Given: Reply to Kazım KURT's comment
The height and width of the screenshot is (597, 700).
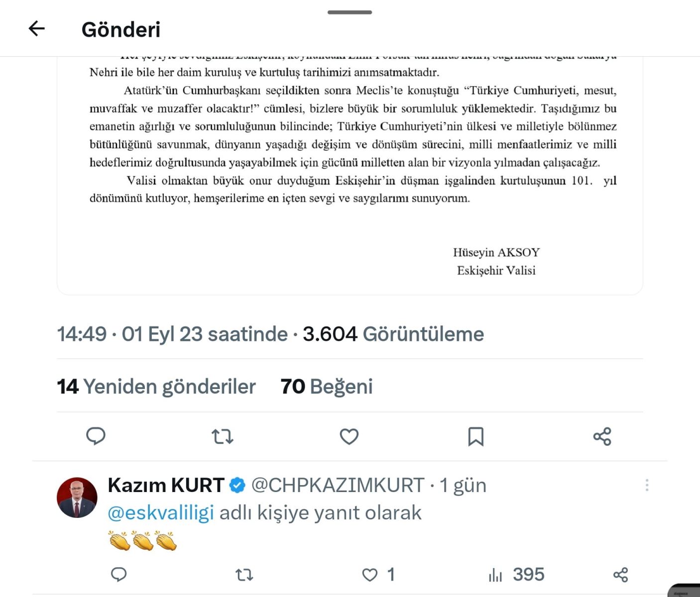Looking at the screenshot, I should [x=118, y=575].
